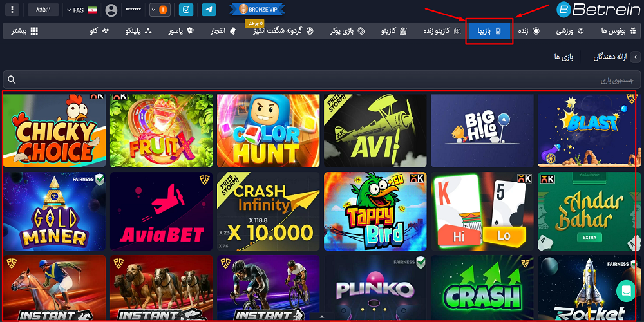Click the search magnifier icon
The width and height of the screenshot is (644, 322).
[x=12, y=80]
